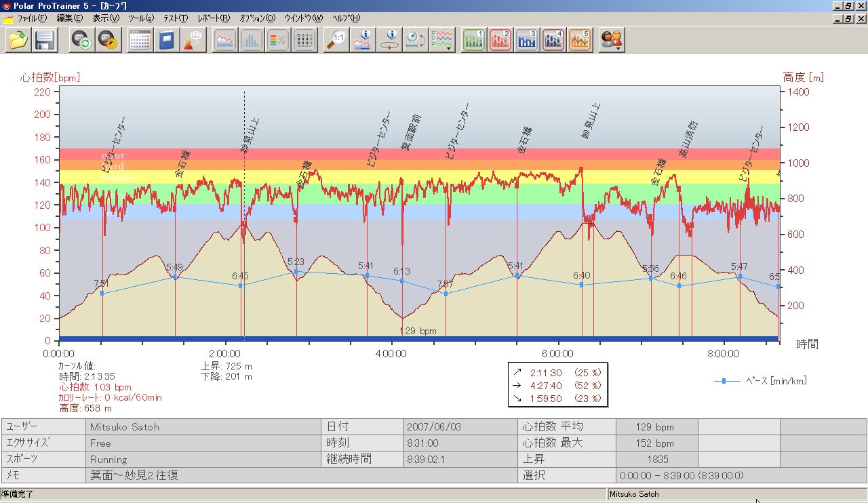Viewport: 868px width, 503px height.
Task: Click the curve info icon
Action: point(363,40)
